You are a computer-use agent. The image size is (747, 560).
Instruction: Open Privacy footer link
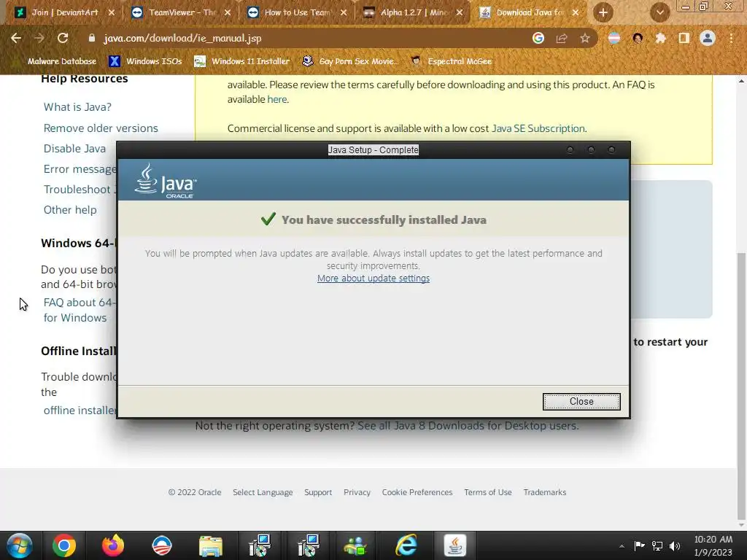pos(357,492)
